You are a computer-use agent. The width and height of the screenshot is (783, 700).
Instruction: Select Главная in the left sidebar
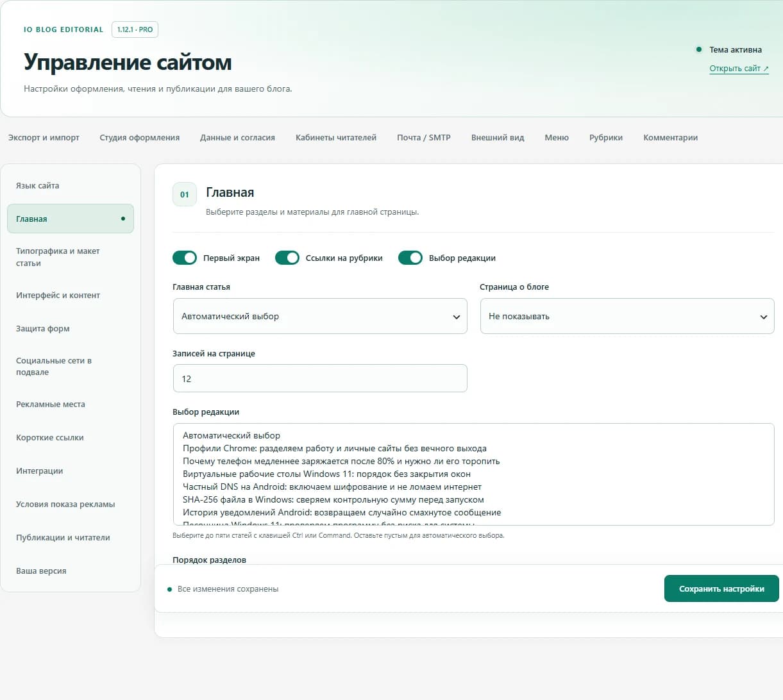pos(71,219)
